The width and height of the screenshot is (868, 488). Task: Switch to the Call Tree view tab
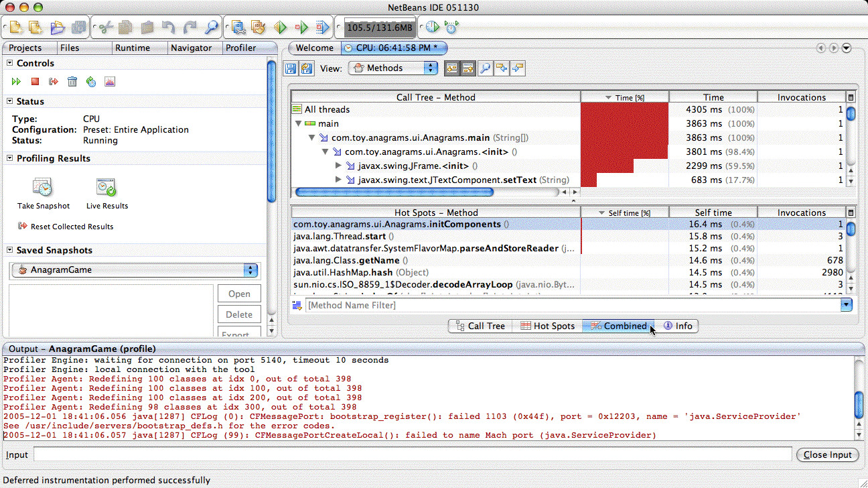click(480, 326)
